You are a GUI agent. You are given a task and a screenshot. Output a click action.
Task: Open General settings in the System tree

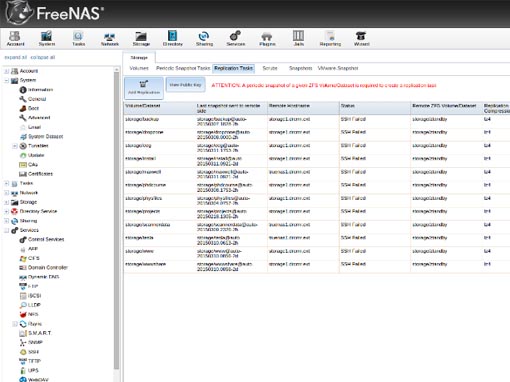pyautogui.click(x=33, y=99)
